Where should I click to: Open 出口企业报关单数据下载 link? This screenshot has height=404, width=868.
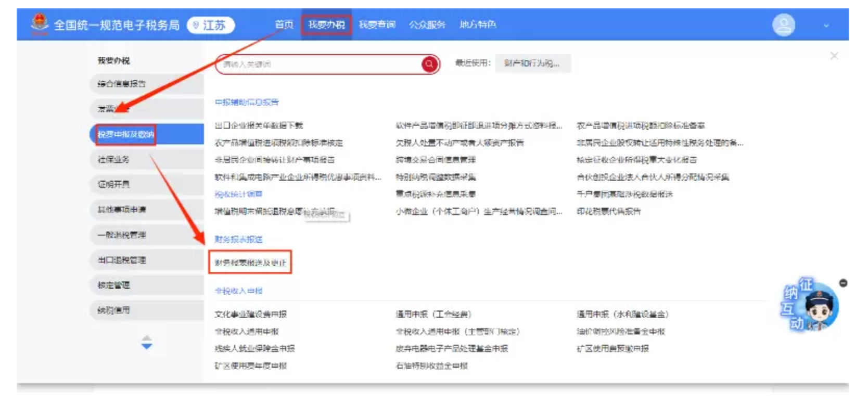(259, 125)
